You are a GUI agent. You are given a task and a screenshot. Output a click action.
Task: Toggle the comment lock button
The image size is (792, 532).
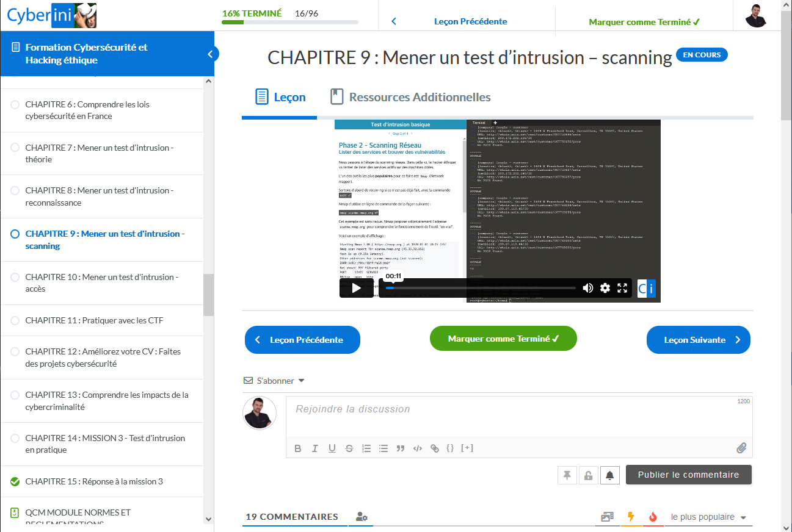[588, 475]
